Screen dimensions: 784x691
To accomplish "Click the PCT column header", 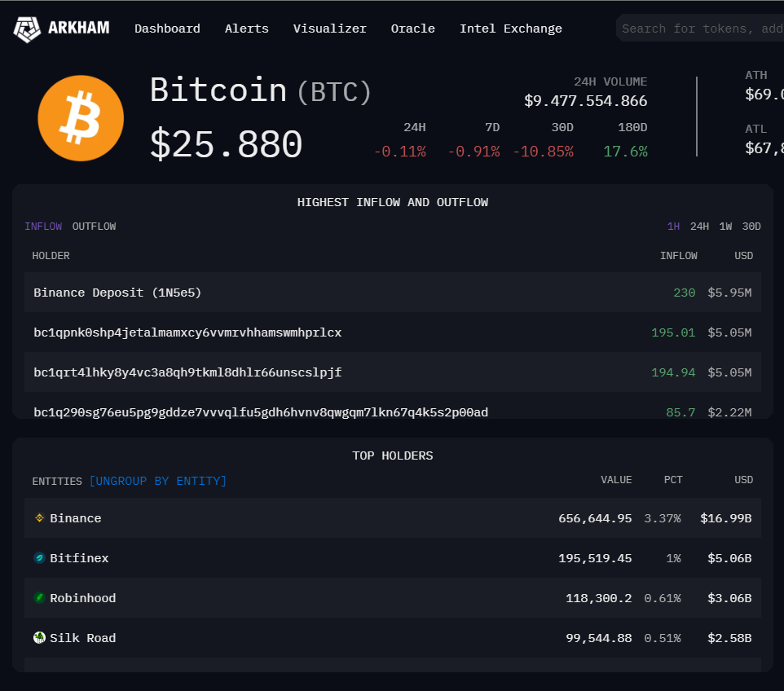I will click(673, 480).
